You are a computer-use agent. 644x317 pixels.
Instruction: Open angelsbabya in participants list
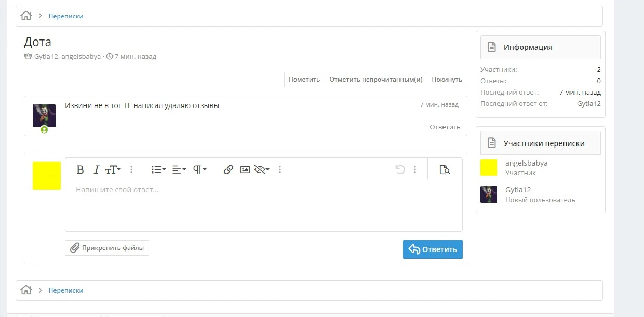527,163
